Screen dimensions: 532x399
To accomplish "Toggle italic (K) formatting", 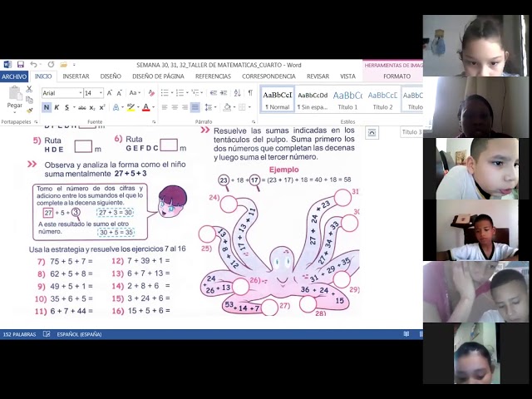I will (57, 107).
